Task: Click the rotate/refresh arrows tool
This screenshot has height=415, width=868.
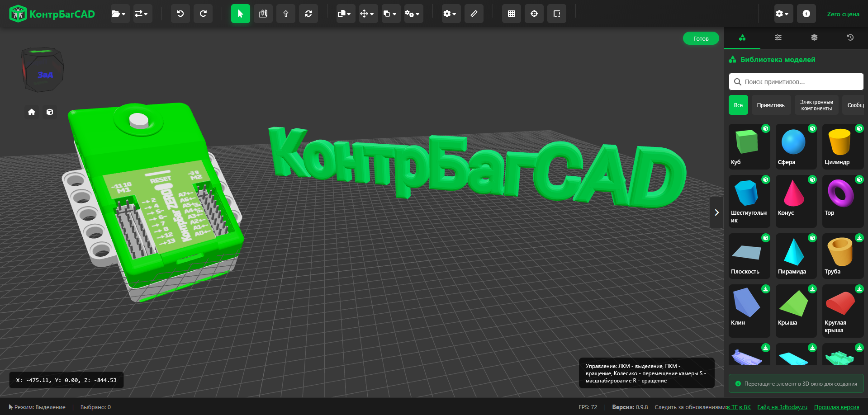Action: [308, 14]
